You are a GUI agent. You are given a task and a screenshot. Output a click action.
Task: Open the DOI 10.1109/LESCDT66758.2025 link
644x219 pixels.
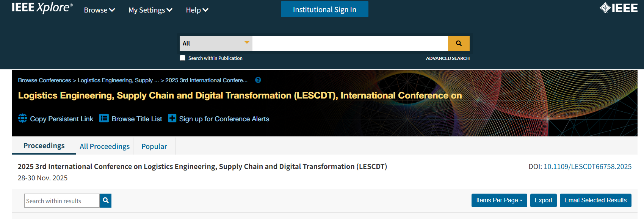588,167
